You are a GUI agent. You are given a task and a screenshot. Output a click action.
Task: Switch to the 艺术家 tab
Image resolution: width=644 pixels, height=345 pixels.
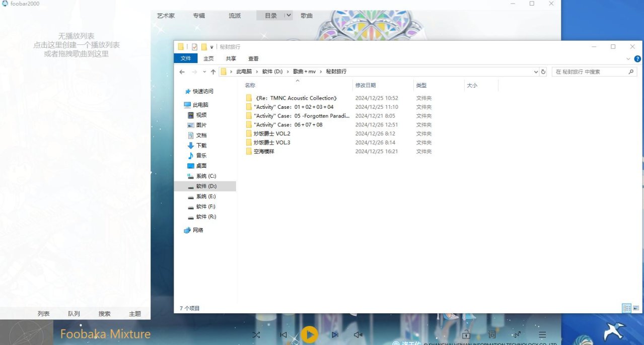(166, 16)
